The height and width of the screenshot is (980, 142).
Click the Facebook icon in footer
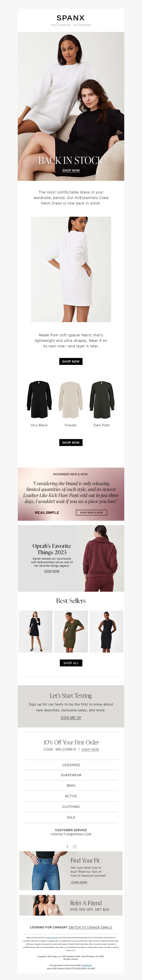[x=67, y=847]
